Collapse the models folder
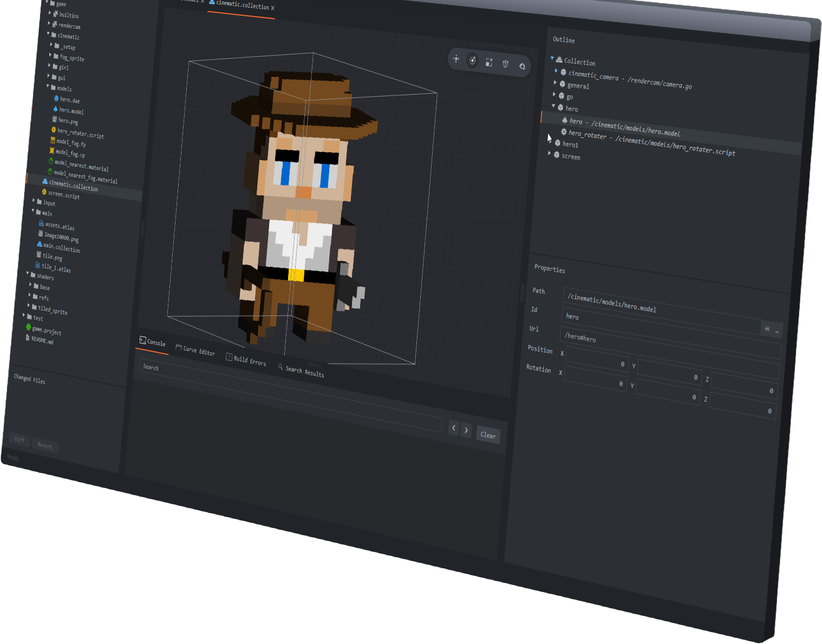Screen dimensions: 822x644 [48, 86]
